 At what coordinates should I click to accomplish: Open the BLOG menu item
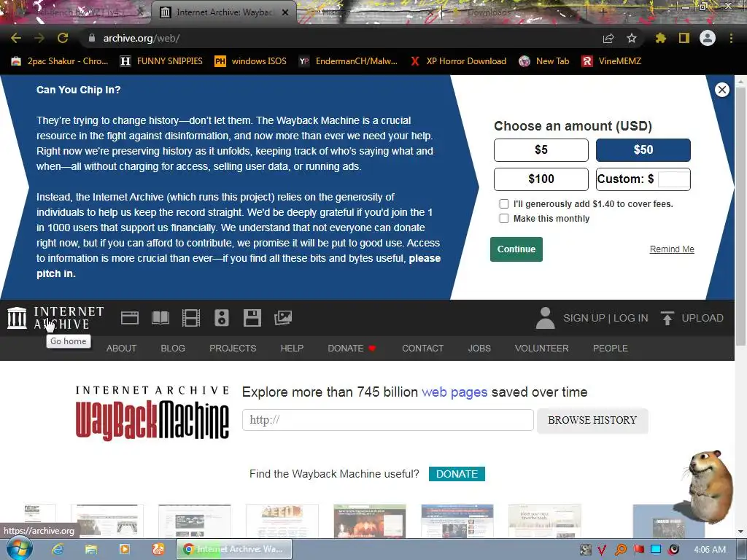coord(173,348)
